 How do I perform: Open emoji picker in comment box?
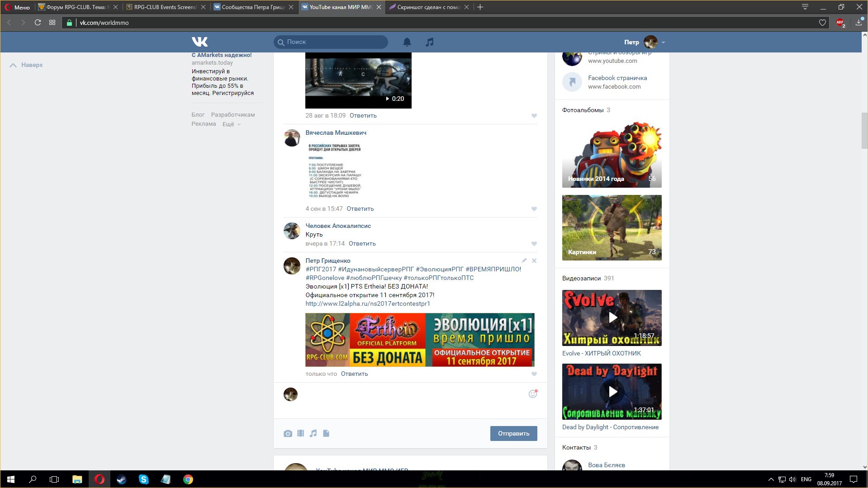(x=533, y=394)
